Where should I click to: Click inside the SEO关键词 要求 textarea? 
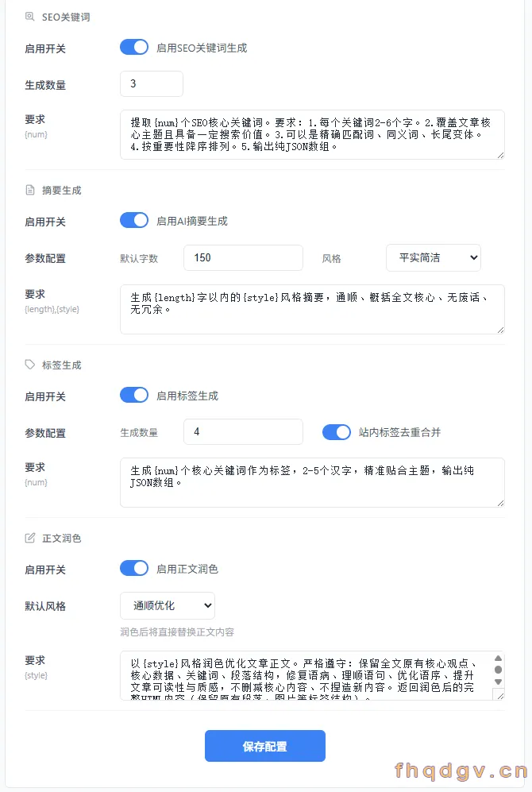pyautogui.click(x=312, y=135)
